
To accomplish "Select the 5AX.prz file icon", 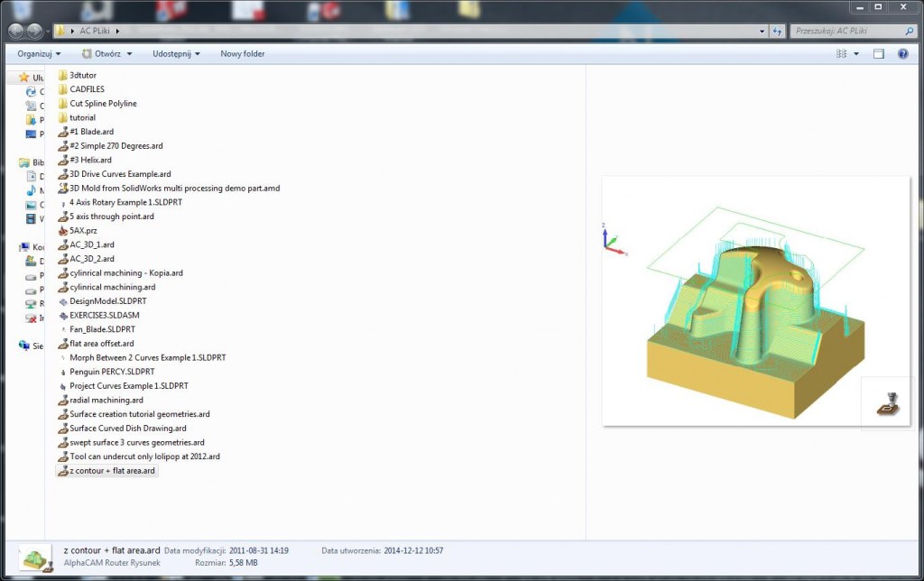I will tap(62, 230).
